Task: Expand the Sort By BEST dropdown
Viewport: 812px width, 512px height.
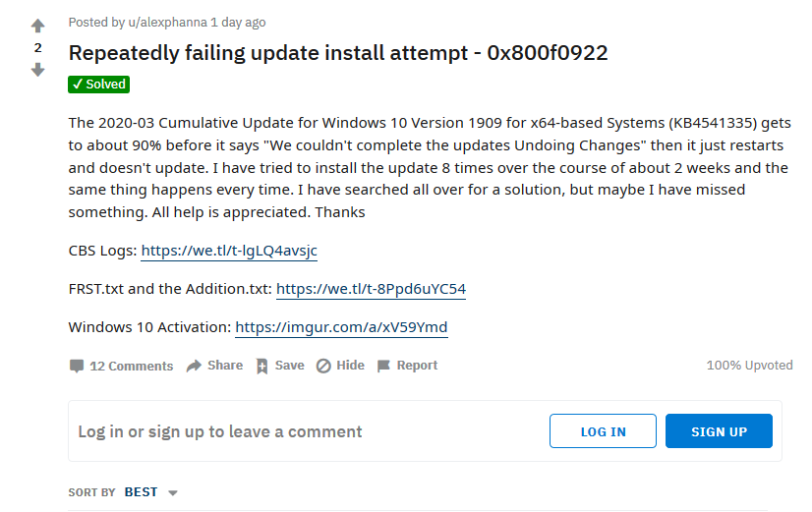Action: [151, 492]
